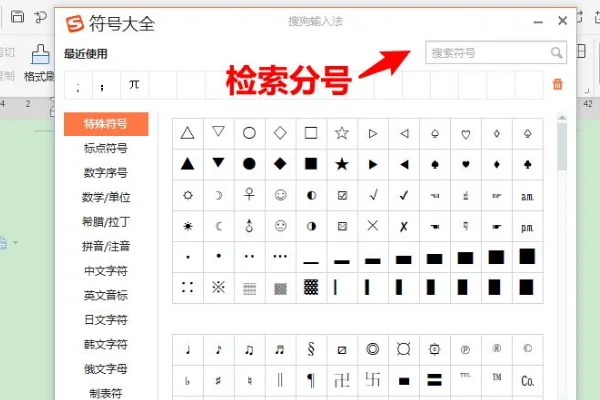Insert the solid black square symbol
Screen dimensions: 600x400
[311, 164]
